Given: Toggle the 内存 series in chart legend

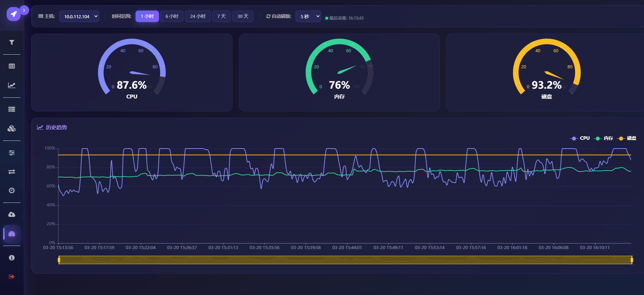Looking at the screenshot, I should coord(604,138).
